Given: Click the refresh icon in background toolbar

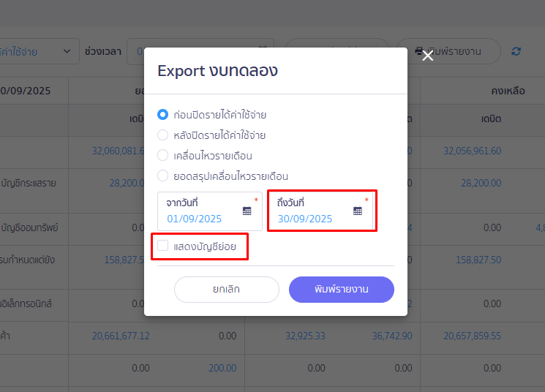Looking at the screenshot, I should pos(516,51).
